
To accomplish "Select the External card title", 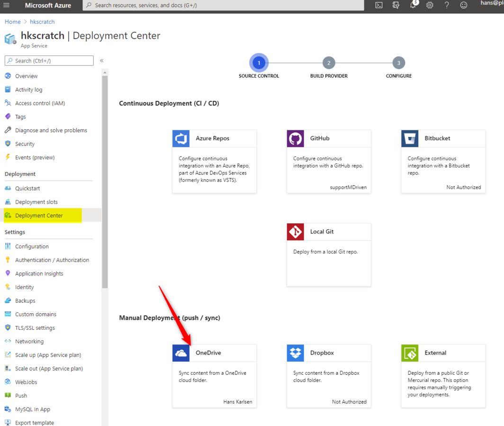I will 435,353.
